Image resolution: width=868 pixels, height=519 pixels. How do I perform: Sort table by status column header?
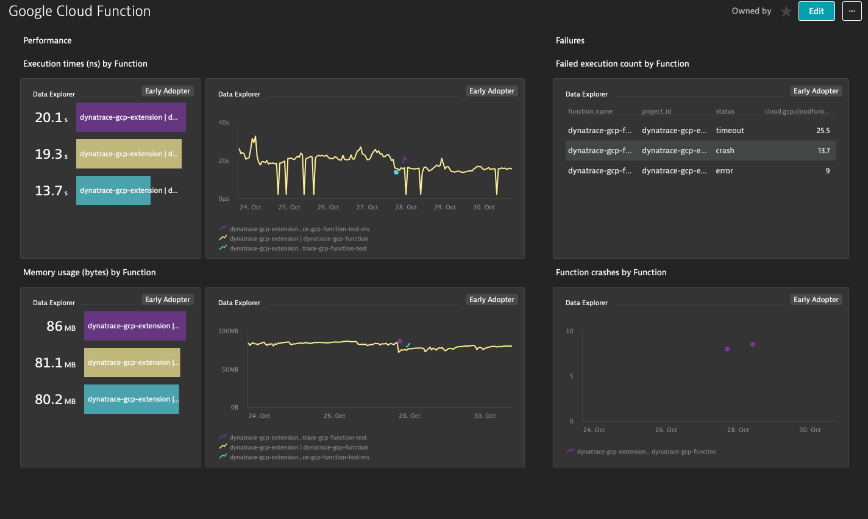coord(725,111)
